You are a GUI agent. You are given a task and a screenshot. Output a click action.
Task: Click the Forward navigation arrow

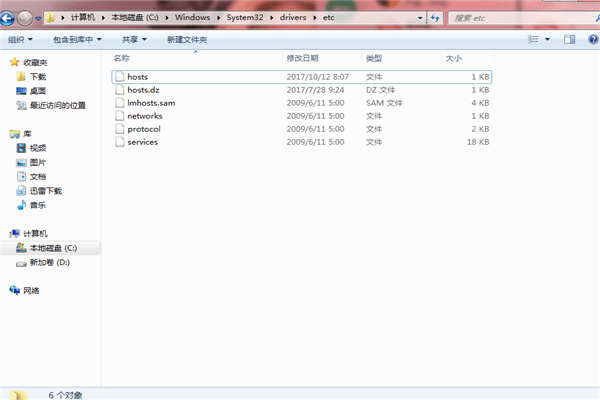25,18
